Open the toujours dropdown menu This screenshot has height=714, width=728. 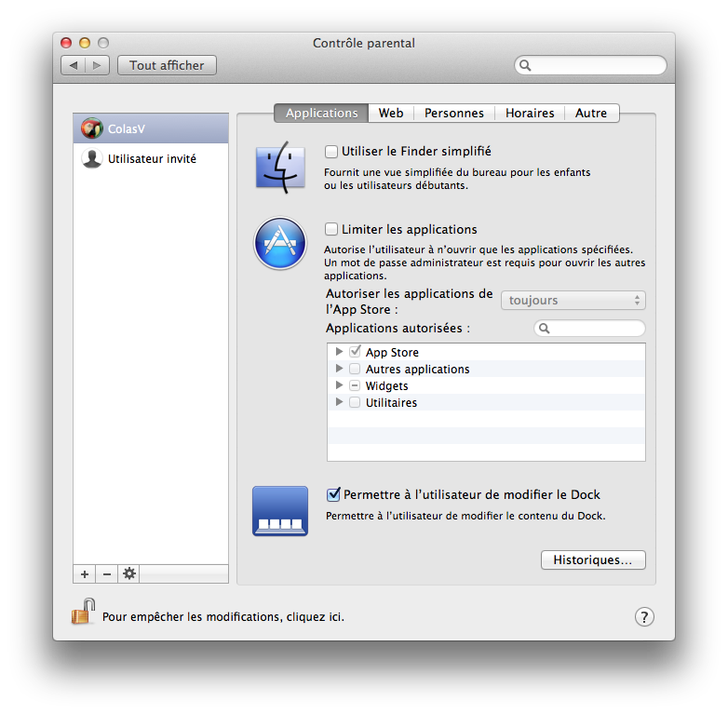[573, 301]
